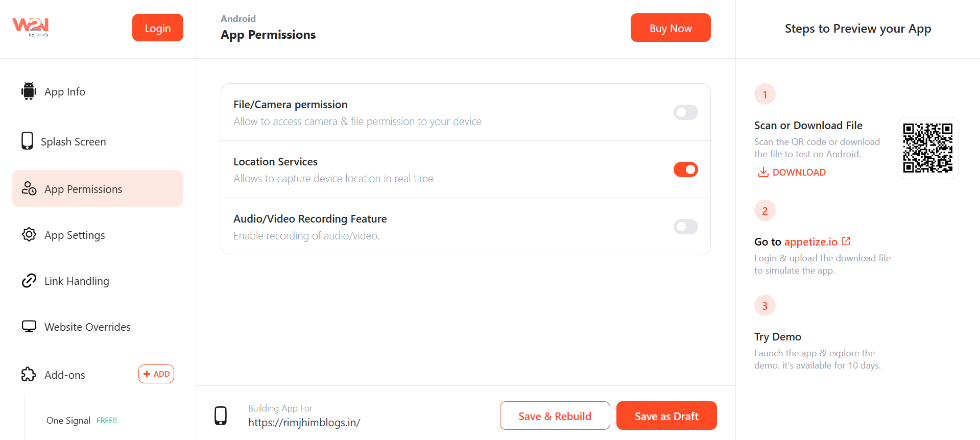Screen dimensions: 980x440
Task: Click the Android robot App Info icon
Action: (29, 91)
